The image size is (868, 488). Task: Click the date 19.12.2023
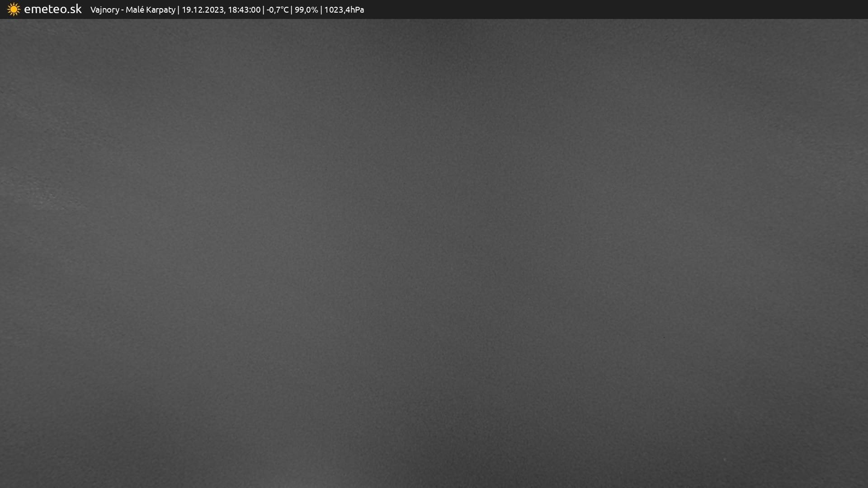point(202,10)
